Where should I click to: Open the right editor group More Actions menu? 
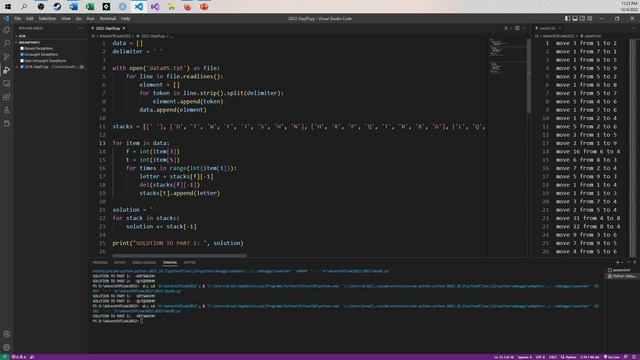point(634,28)
